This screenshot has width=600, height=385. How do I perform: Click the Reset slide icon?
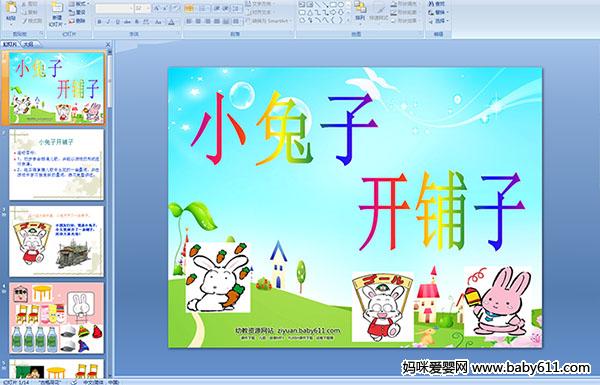77,12
